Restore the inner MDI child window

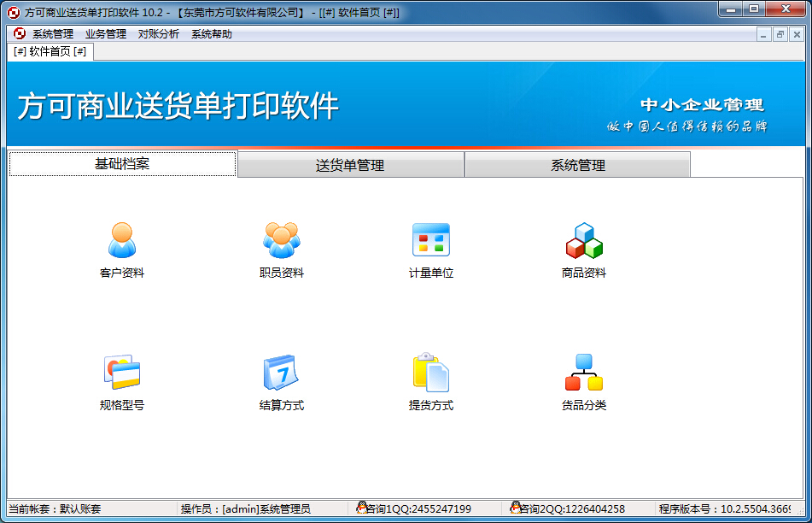click(780, 35)
